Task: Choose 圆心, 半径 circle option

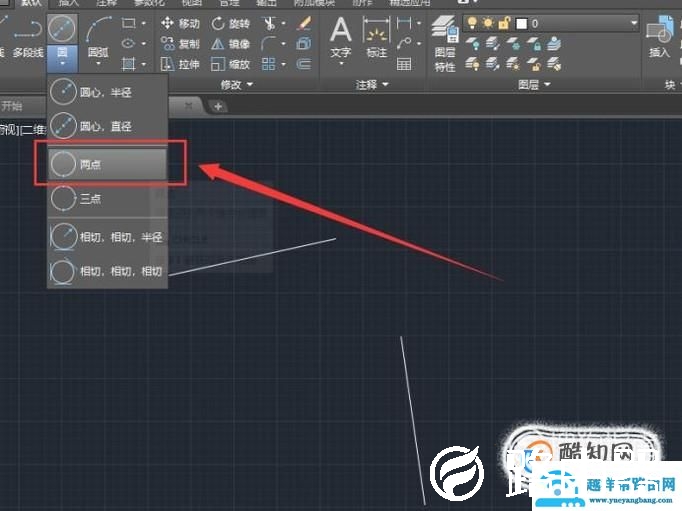Action: [107, 92]
